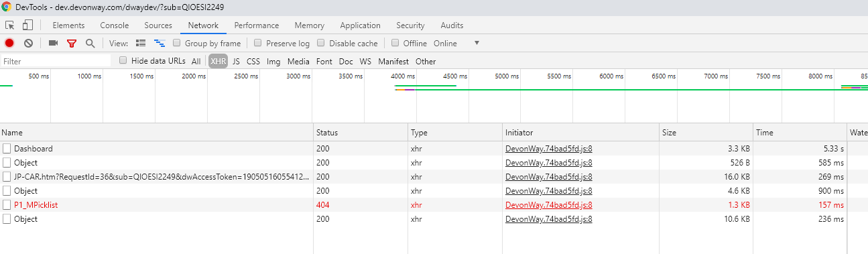Clear the network log
Image resolution: width=868 pixels, height=254 pixels.
pos(28,43)
